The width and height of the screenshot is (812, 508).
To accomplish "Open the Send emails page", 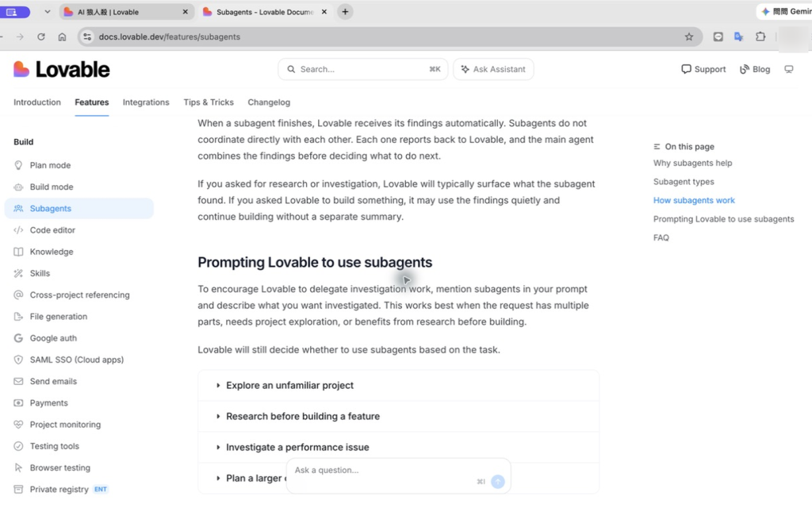I will pyautogui.click(x=53, y=382).
